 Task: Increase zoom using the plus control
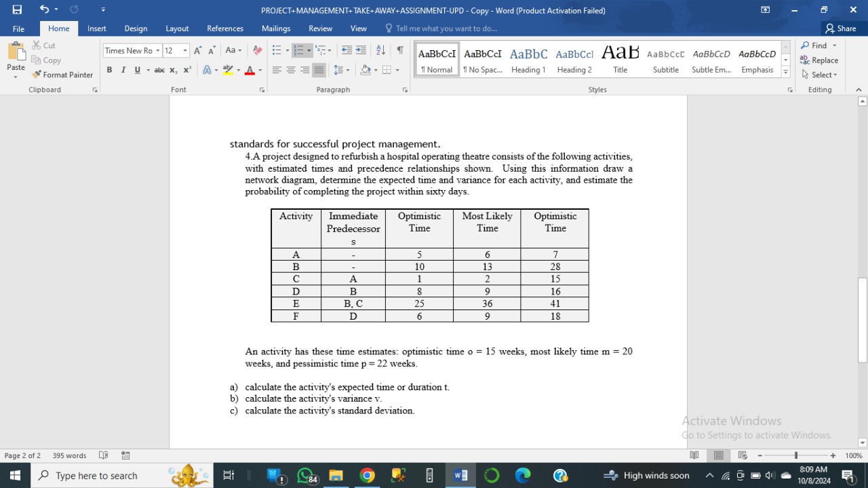click(832, 455)
